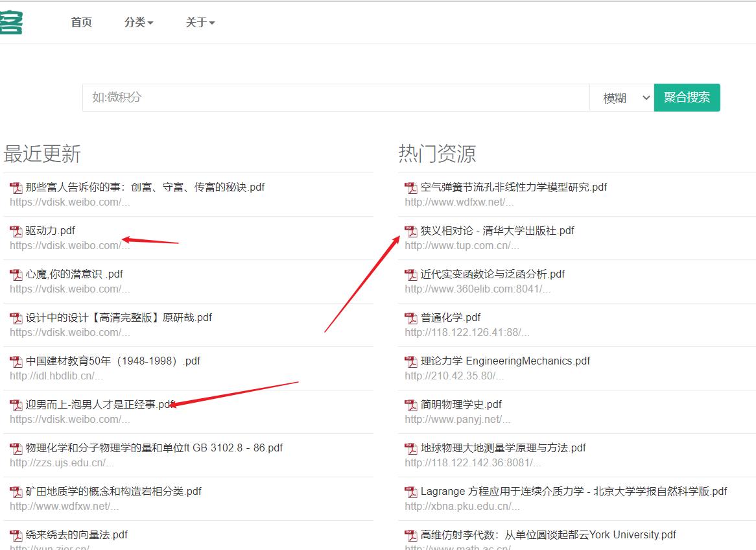
Task: Select the PDF icon for 简明物理学史.pdf
Action: click(410, 405)
